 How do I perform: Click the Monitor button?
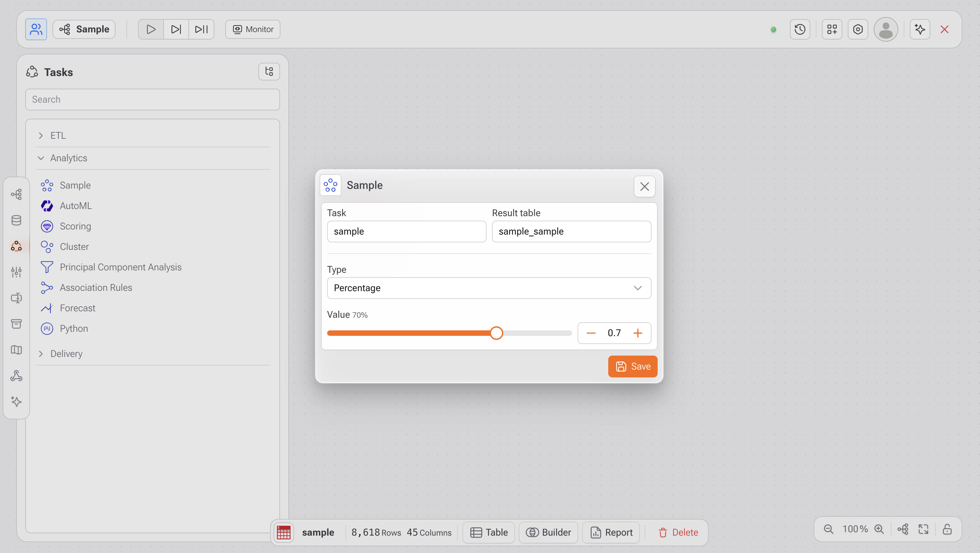(252, 29)
